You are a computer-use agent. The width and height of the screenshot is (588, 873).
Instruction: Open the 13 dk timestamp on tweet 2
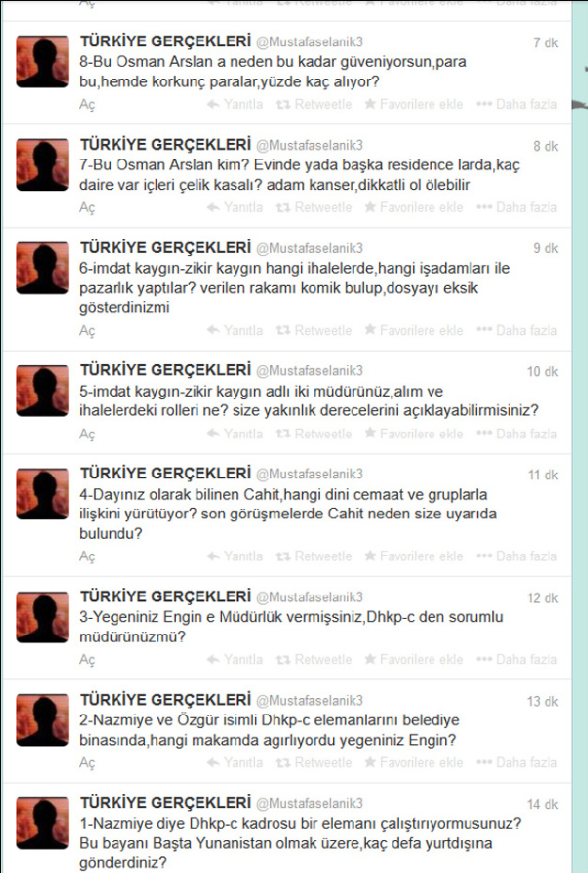tap(542, 702)
